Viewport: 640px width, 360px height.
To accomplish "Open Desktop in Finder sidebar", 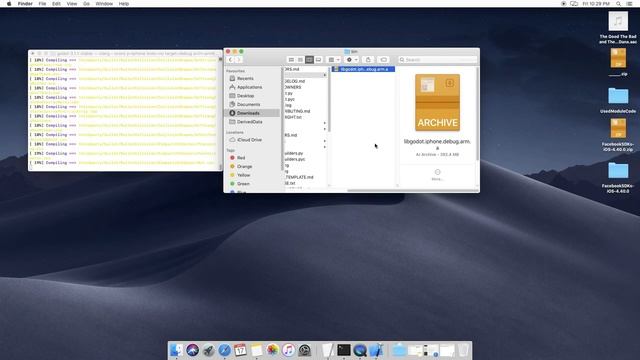I will (x=245, y=96).
